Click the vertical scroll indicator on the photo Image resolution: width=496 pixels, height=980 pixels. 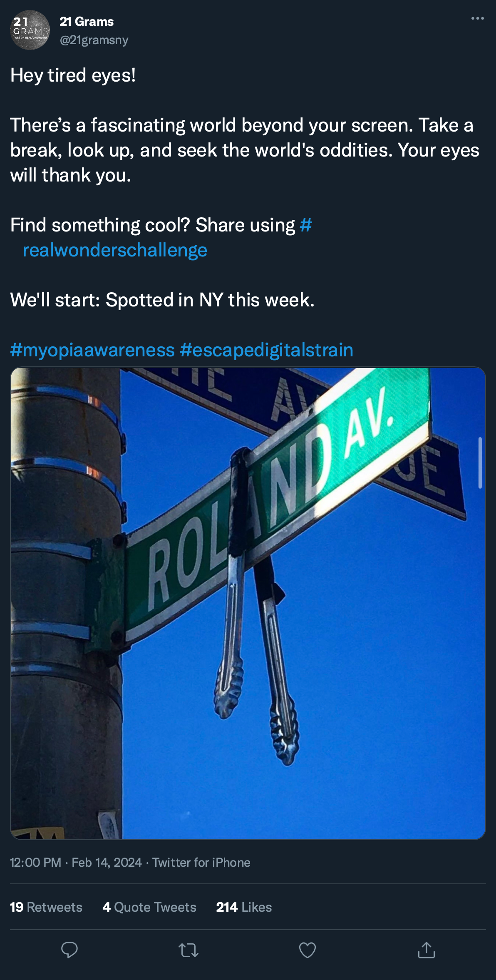tap(480, 463)
